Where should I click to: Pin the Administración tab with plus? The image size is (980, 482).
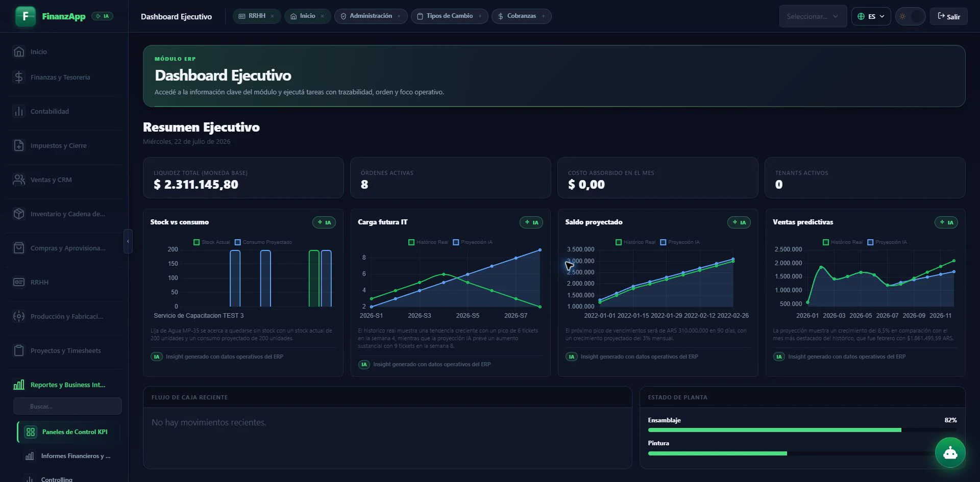[x=399, y=16]
